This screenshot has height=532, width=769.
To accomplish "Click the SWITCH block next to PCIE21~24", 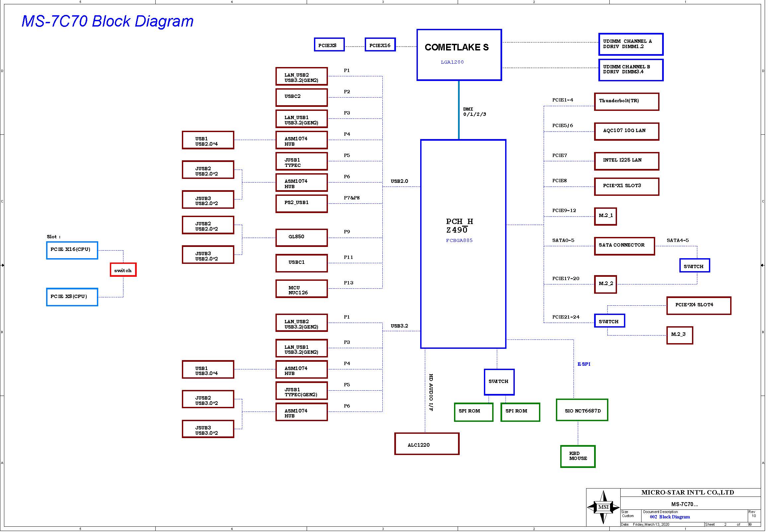I will pos(609,321).
